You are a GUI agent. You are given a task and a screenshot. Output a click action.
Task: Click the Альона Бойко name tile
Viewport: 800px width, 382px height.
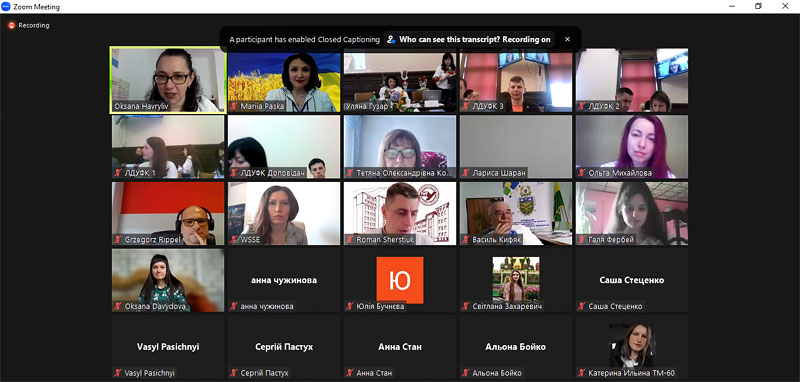(x=516, y=347)
